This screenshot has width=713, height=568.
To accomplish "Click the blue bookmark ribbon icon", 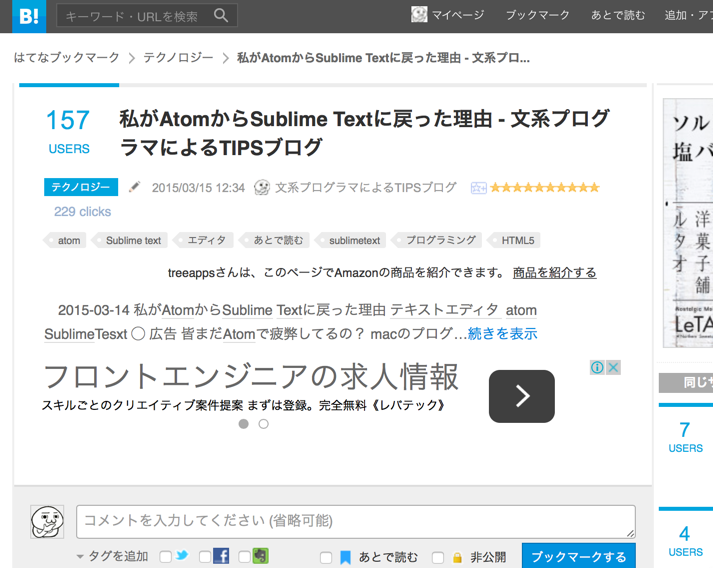I will click(346, 558).
